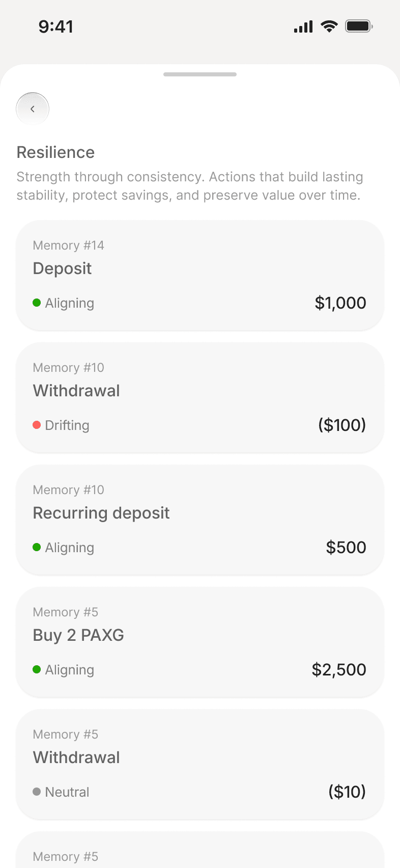
Task: Click the Resilience heading
Action: (55, 152)
